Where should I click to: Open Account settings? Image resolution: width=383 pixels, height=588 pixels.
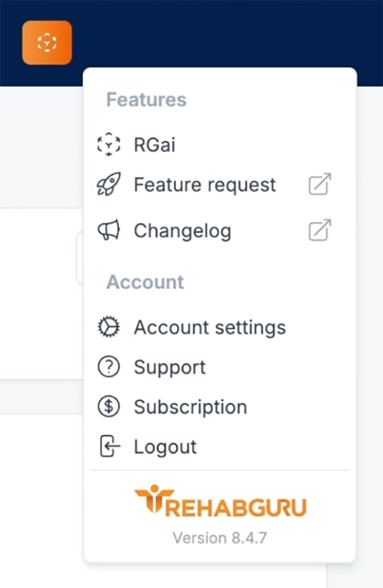(209, 328)
